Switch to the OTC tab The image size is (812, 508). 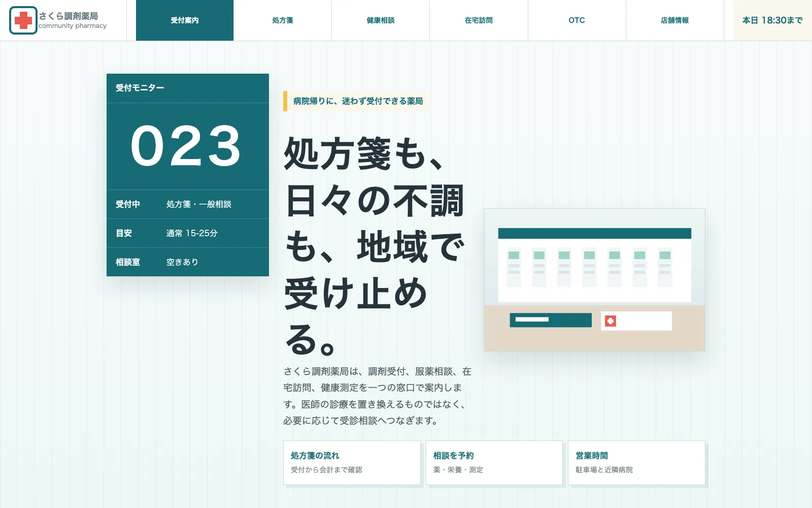point(577,20)
